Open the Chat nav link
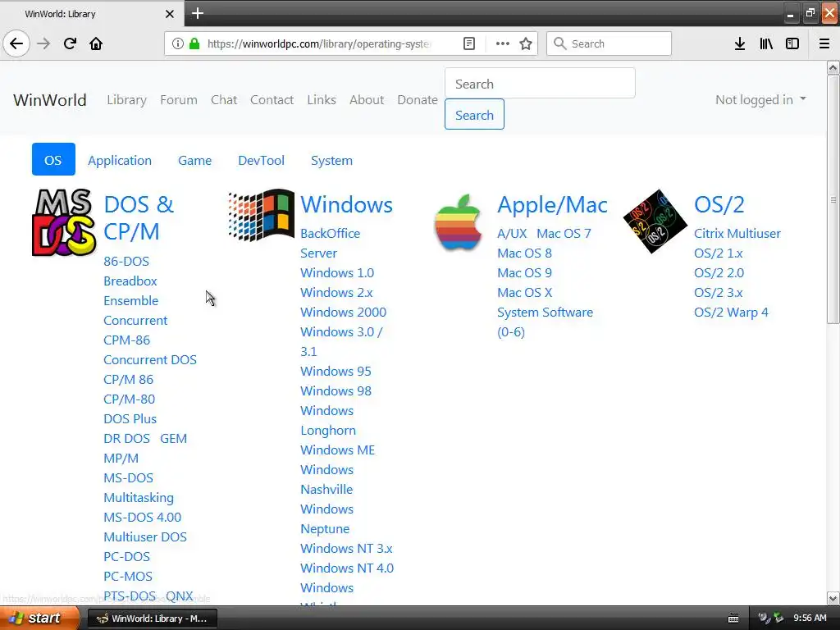Image resolution: width=840 pixels, height=630 pixels. pos(223,99)
